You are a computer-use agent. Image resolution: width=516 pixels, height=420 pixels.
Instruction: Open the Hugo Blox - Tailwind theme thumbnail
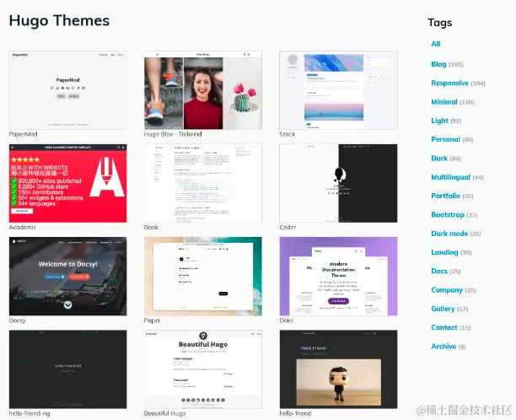tap(203, 90)
